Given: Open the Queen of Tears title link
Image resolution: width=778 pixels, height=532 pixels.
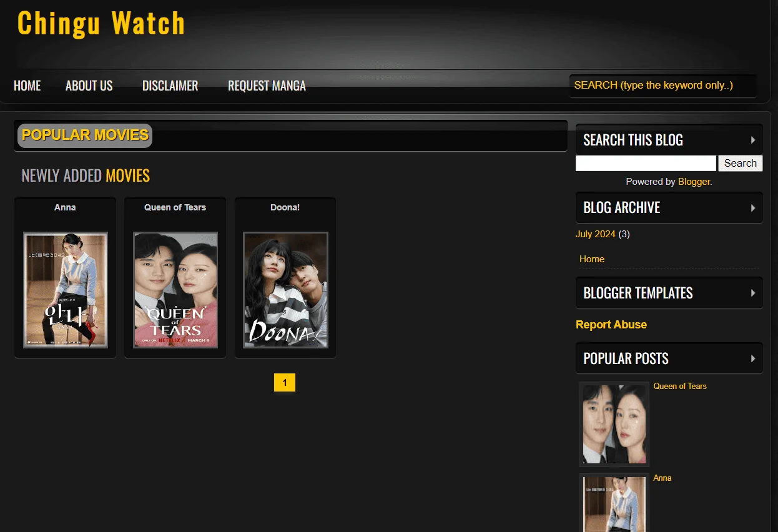Looking at the screenshot, I should point(175,207).
